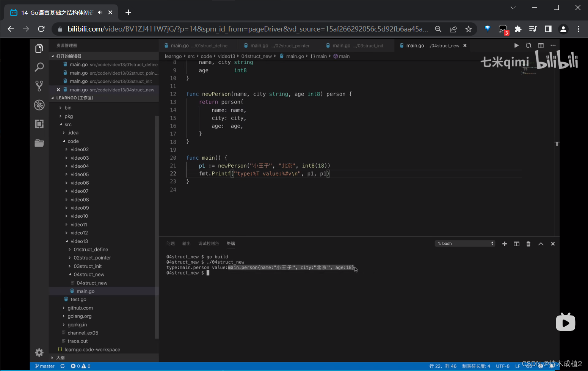Kill terminal with the trash icon
Image resolution: width=588 pixels, height=371 pixels.
pos(528,244)
